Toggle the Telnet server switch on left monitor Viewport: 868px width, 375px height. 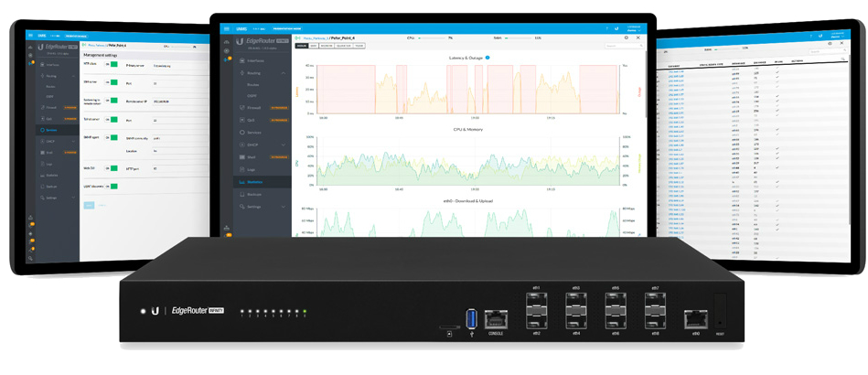112,119
